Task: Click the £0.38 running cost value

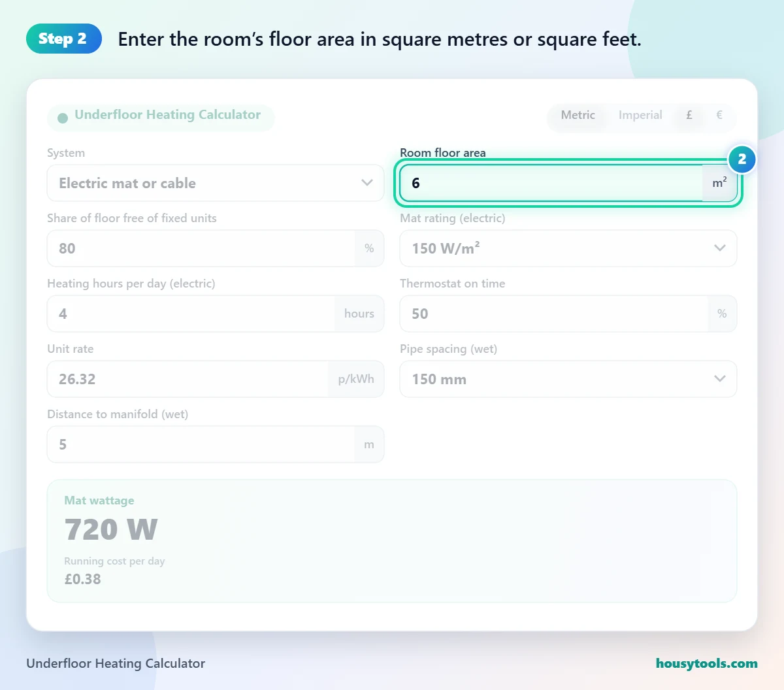Action: coord(83,579)
